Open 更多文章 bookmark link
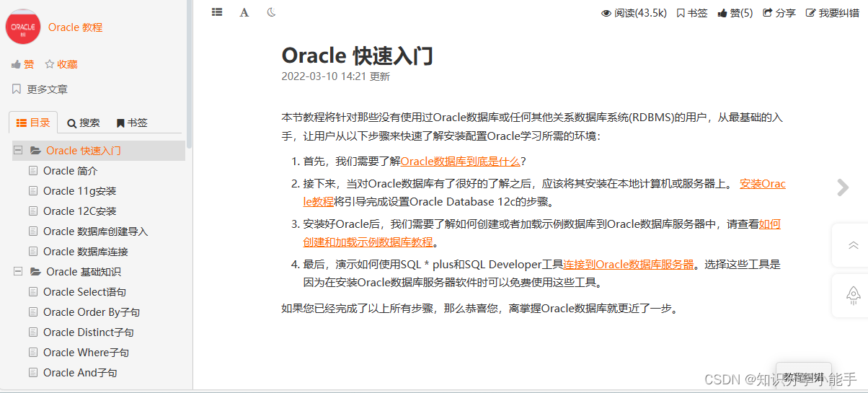This screenshot has height=393, width=868. [40, 89]
